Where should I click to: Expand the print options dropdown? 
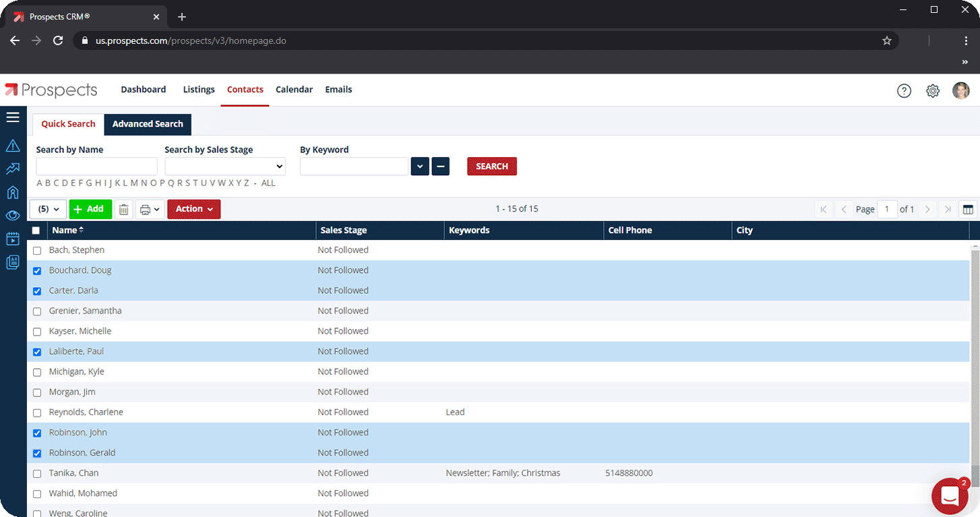pos(150,210)
